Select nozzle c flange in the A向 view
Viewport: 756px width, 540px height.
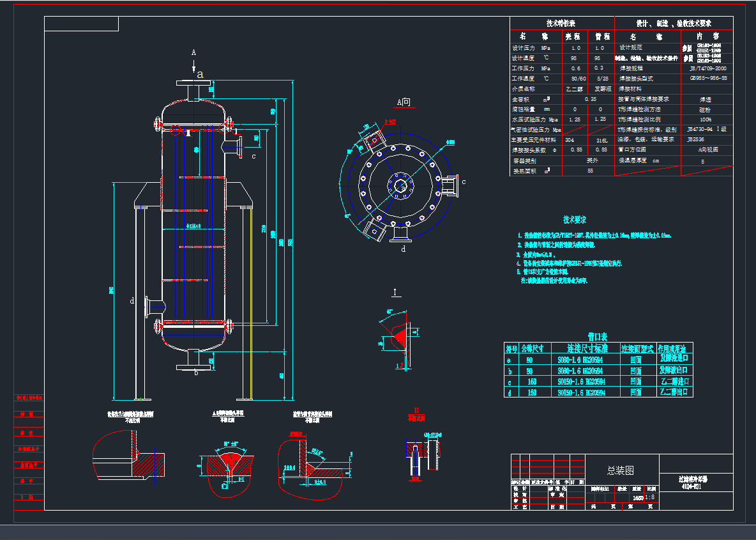(x=450, y=185)
